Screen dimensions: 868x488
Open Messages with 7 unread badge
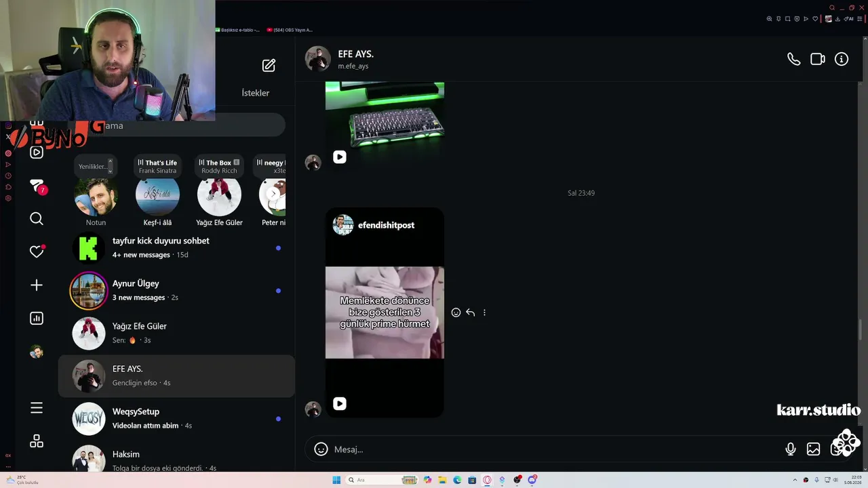pyautogui.click(x=37, y=186)
